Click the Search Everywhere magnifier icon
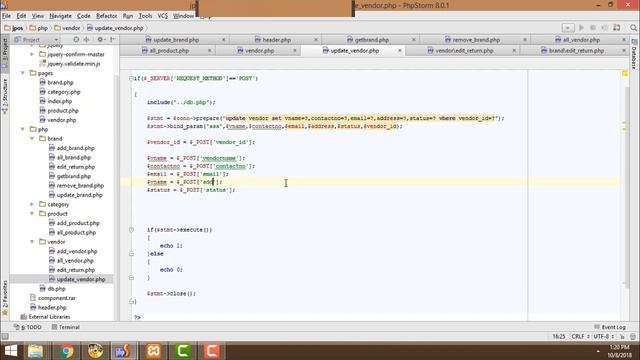 coord(633,28)
